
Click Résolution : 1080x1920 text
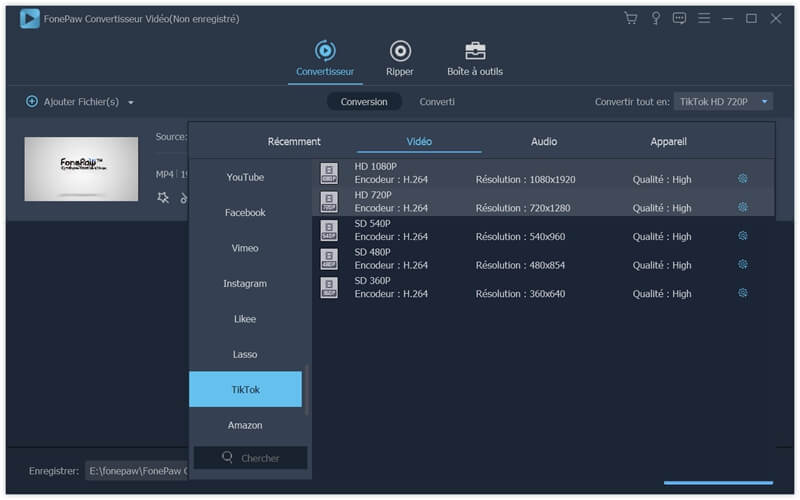point(526,180)
